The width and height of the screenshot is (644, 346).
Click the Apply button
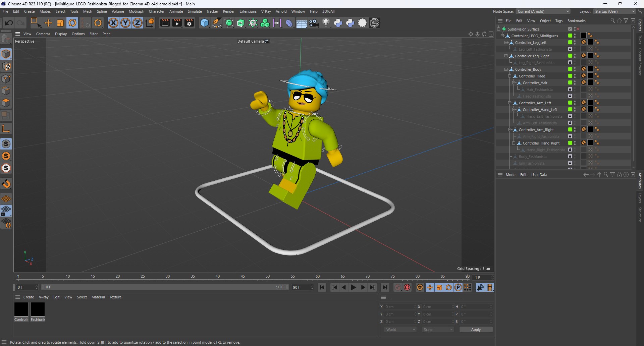click(x=476, y=330)
